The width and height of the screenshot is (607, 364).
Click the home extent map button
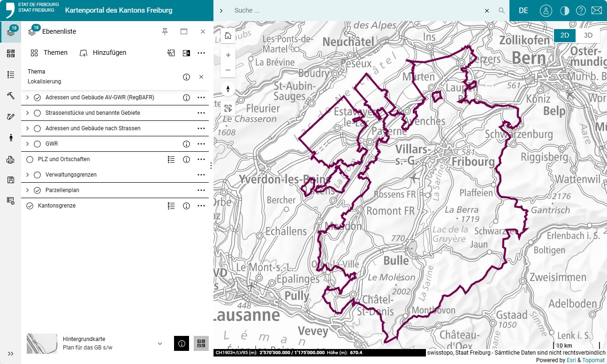(x=228, y=36)
